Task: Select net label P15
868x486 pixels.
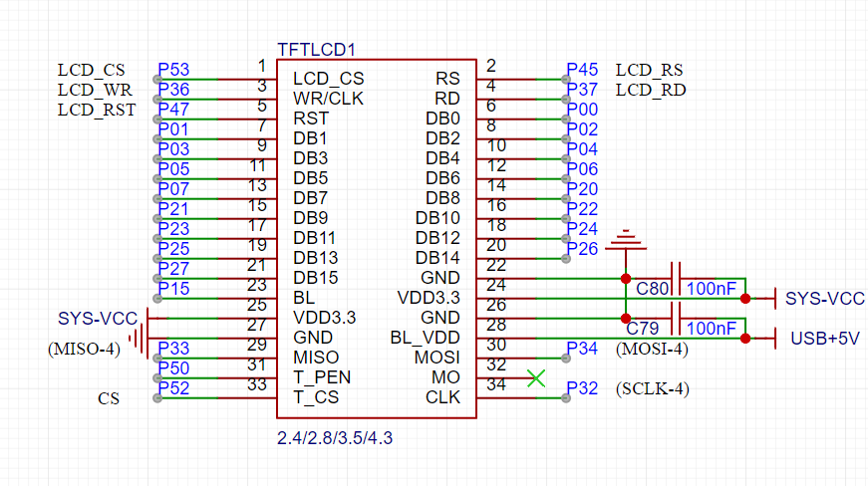Action: (x=173, y=289)
